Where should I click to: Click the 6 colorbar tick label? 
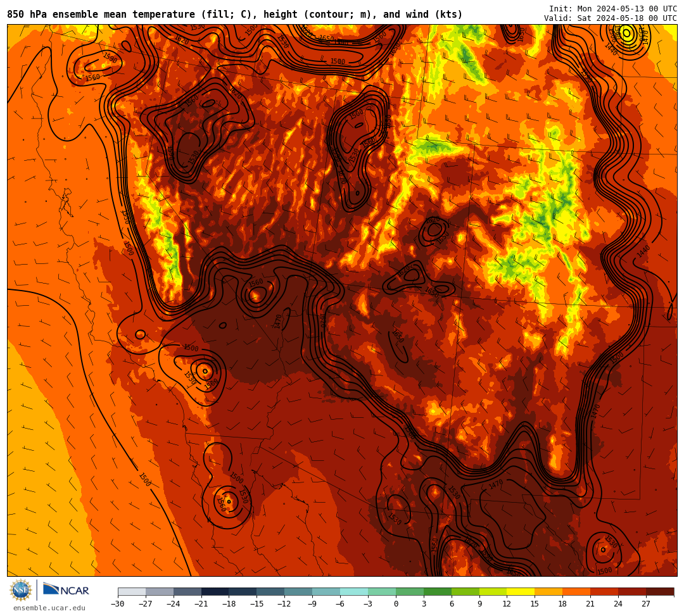452,604
